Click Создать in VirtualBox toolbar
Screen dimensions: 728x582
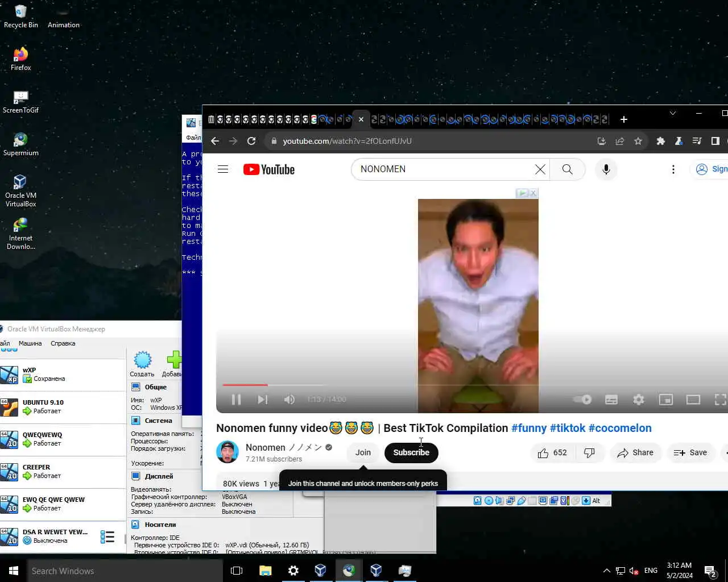click(142, 364)
